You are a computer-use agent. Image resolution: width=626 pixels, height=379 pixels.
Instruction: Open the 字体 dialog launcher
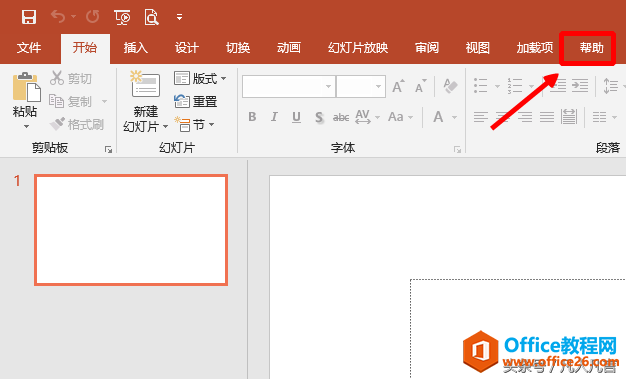[457, 149]
